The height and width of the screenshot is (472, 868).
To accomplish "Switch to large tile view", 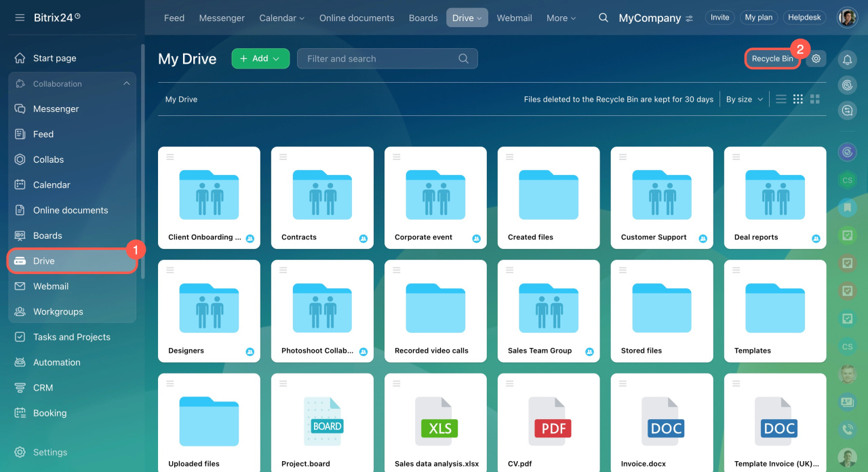I will (x=815, y=99).
